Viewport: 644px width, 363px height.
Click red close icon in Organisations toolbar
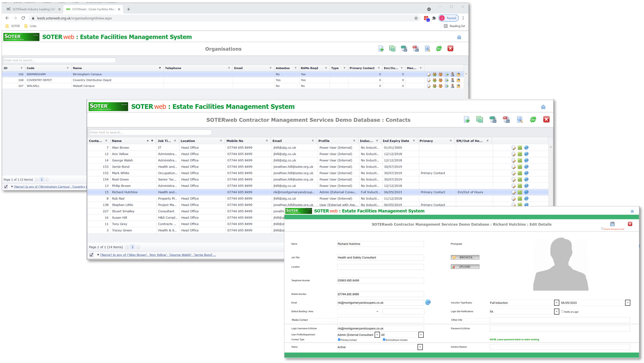[450, 48]
